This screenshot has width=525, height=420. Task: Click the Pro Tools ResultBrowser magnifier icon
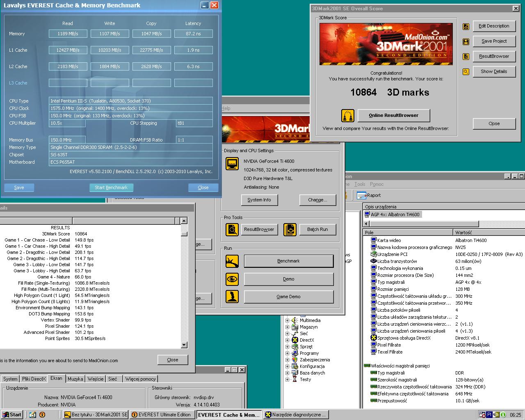pyautogui.click(x=232, y=230)
